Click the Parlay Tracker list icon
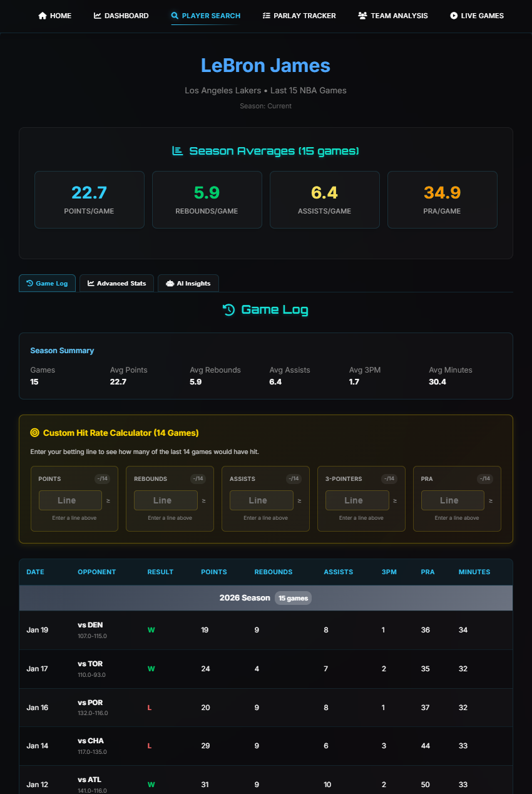Image resolution: width=532 pixels, height=794 pixels. pos(265,15)
